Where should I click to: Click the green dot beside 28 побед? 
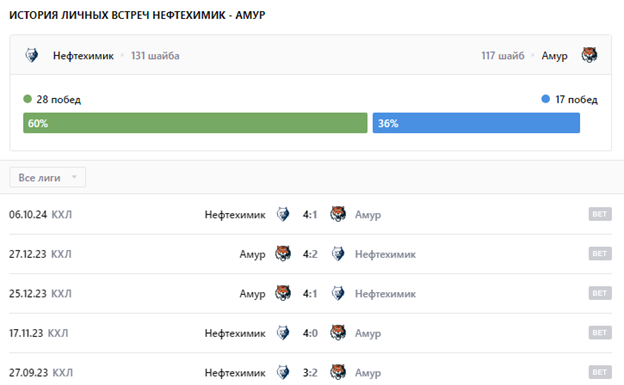(27, 99)
